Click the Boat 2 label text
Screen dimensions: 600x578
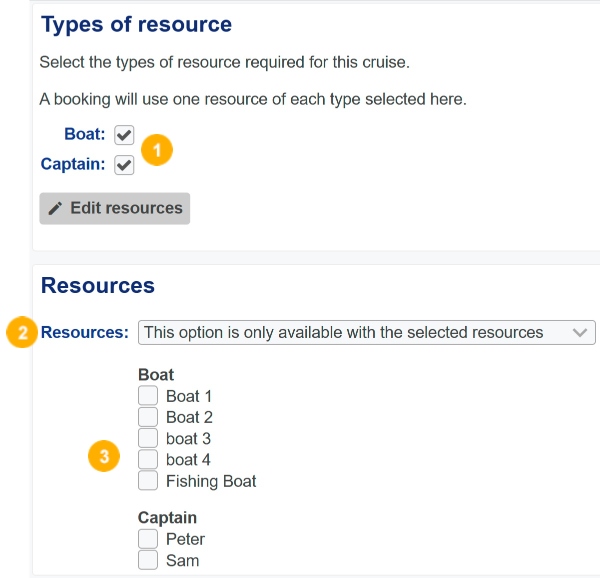tap(189, 417)
